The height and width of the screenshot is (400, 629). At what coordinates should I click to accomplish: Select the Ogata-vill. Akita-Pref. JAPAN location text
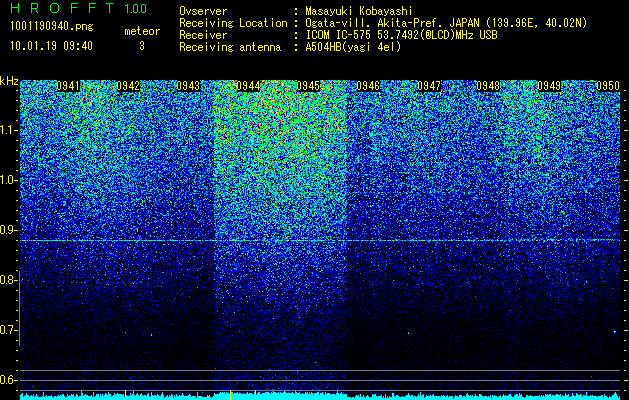(446, 23)
